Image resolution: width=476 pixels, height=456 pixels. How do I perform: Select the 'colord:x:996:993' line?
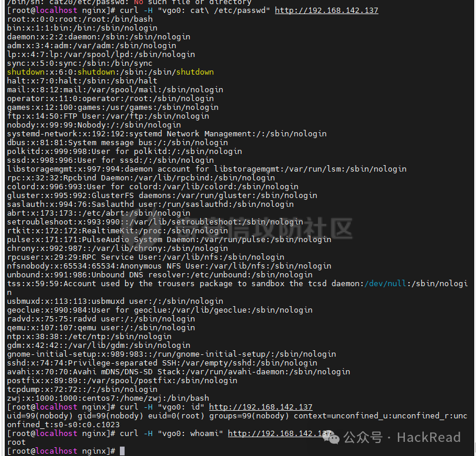tap(153, 186)
